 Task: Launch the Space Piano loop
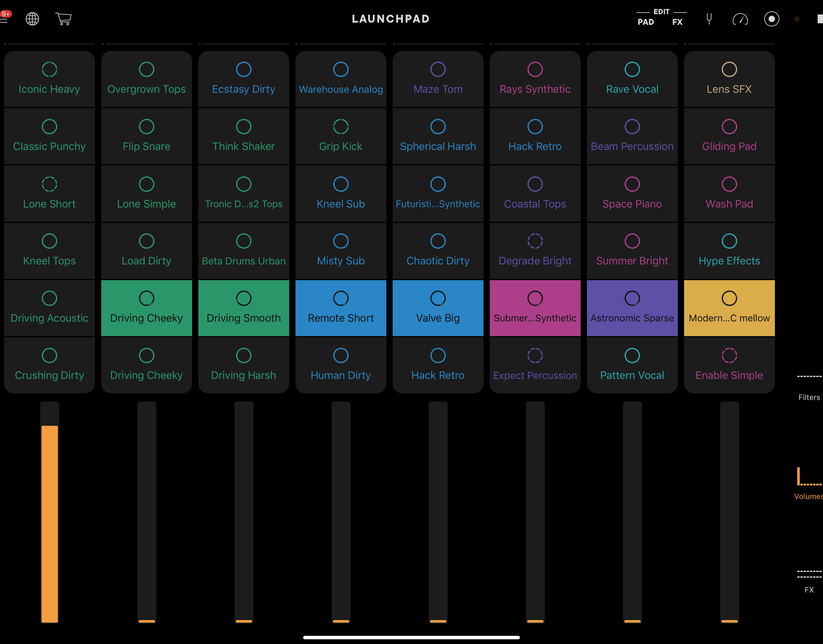tap(632, 193)
